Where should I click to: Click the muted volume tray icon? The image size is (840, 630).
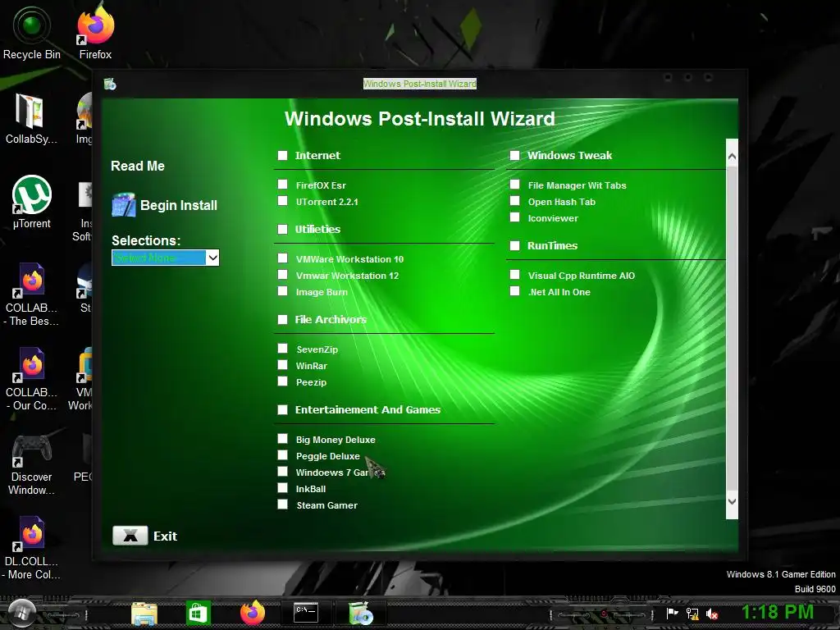712,614
